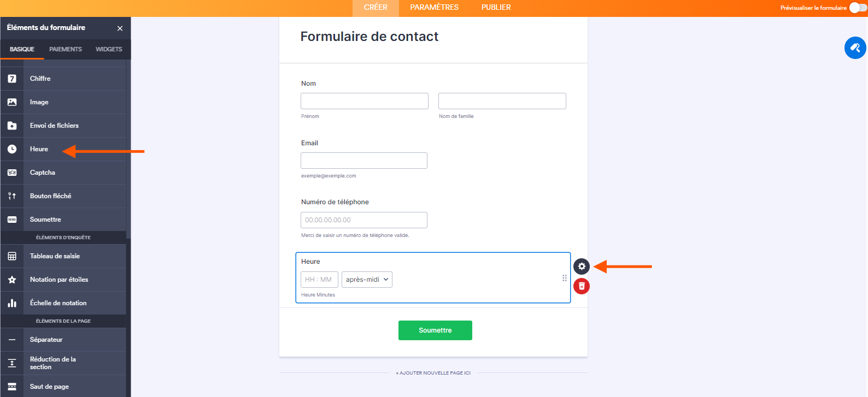Switch to the PARAMÈTRES tab
Viewport: 868px width, 397px height.
pyautogui.click(x=434, y=8)
